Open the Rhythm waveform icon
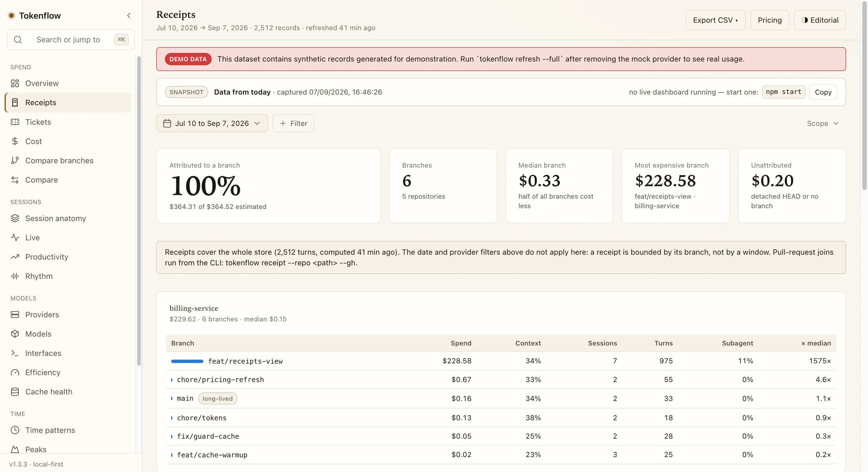Image resolution: width=868 pixels, height=472 pixels. click(x=15, y=276)
